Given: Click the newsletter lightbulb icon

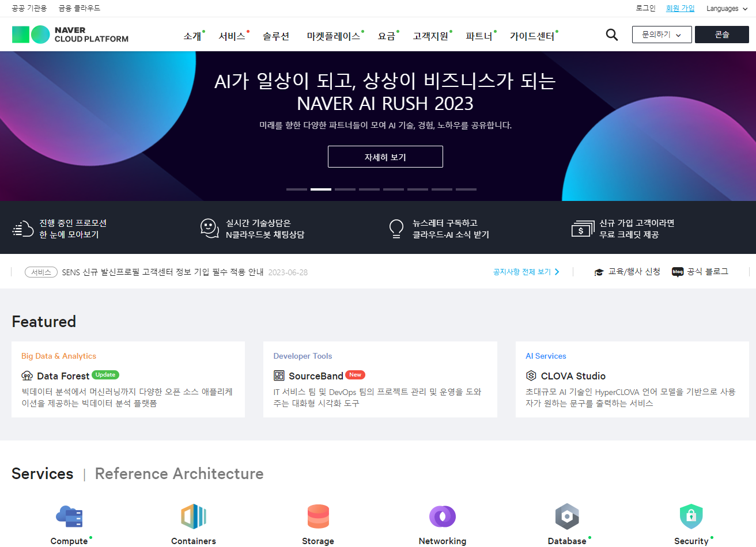Looking at the screenshot, I should 396,229.
